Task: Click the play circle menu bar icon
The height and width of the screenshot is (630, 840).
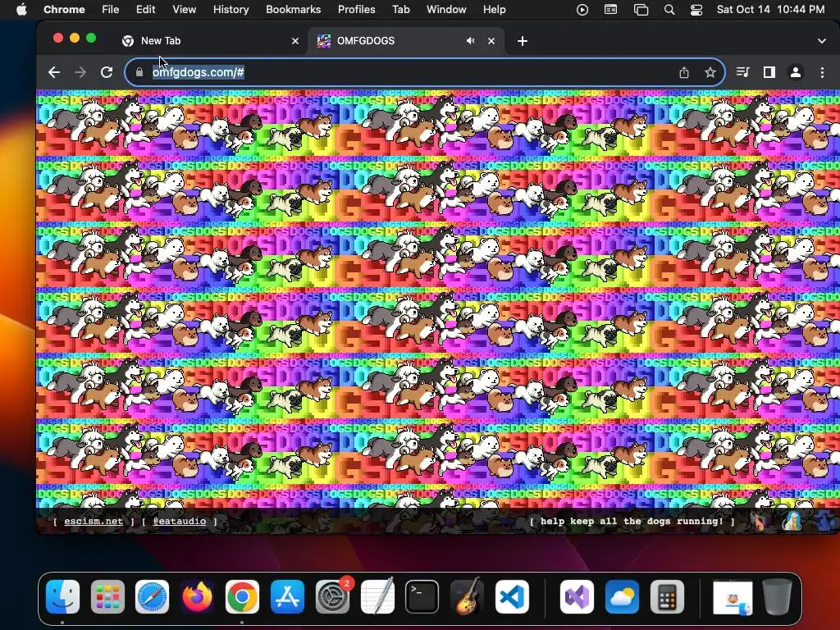Action: (582, 10)
